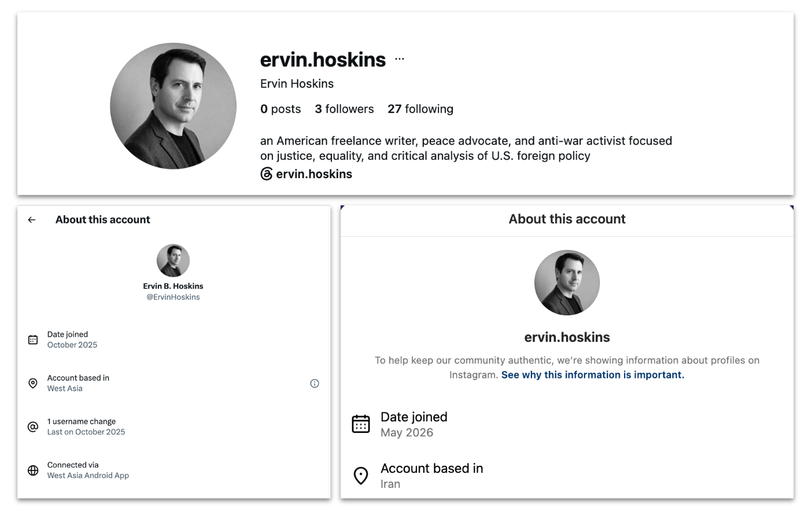Screen dimensions: 812x515
Task: Click the October 2025 date joined value
Action: [72, 345]
